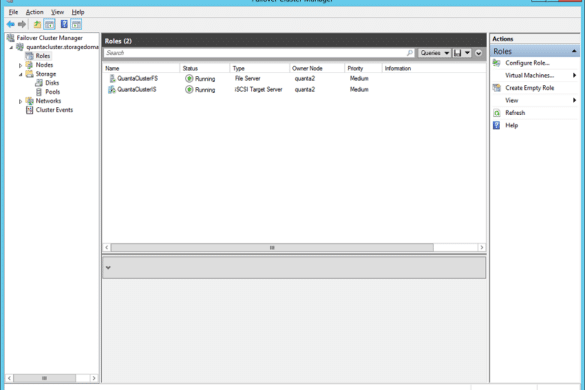Image resolution: width=585 pixels, height=390 pixels.
Task: Collapse the quantacluster tree node arrow
Action: pyautogui.click(x=11, y=47)
